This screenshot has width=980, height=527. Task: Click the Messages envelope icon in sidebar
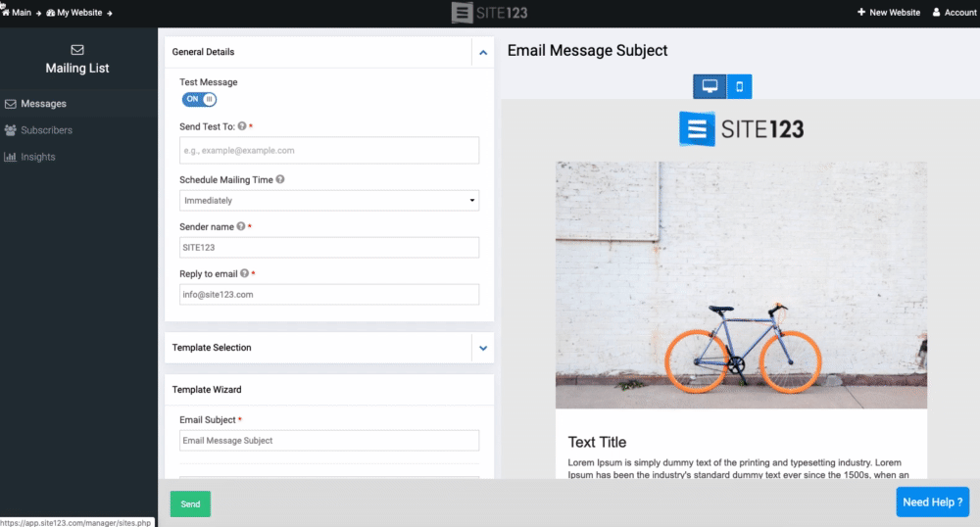tap(10, 104)
